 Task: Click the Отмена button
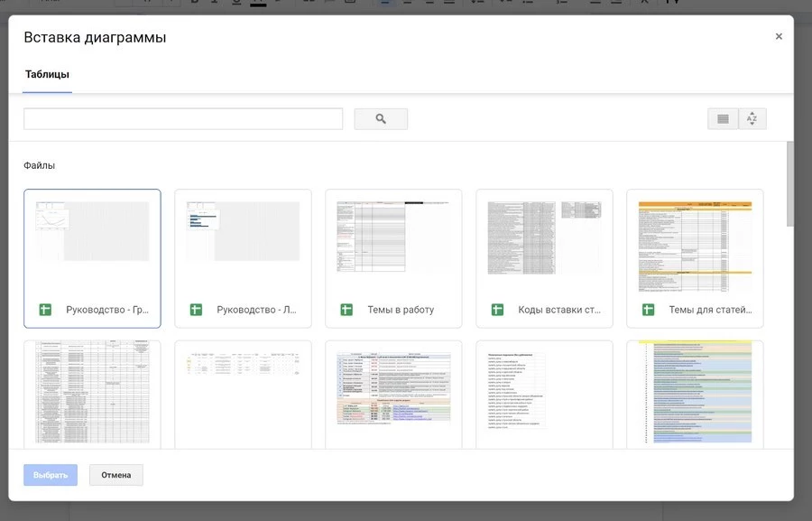click(x=116, y=475)
